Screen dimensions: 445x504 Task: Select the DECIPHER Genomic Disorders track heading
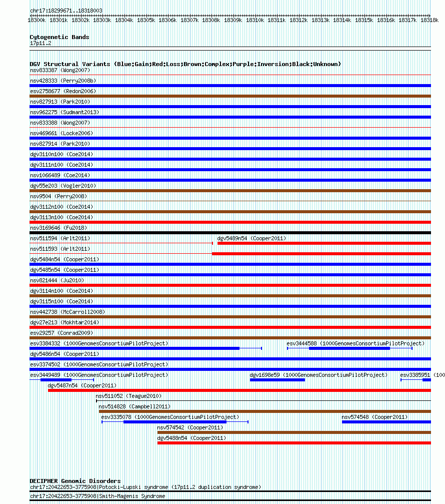click(x=75, y=481)
